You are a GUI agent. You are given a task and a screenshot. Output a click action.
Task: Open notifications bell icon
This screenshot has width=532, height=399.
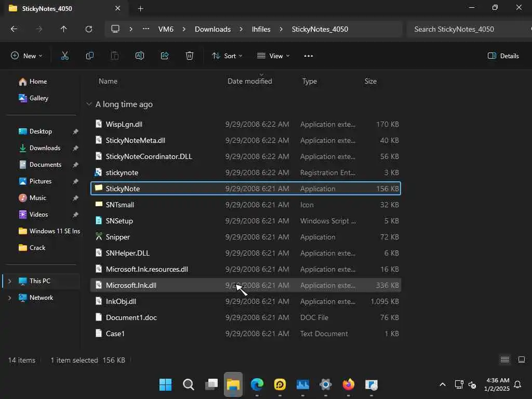[x=517, y=385]
